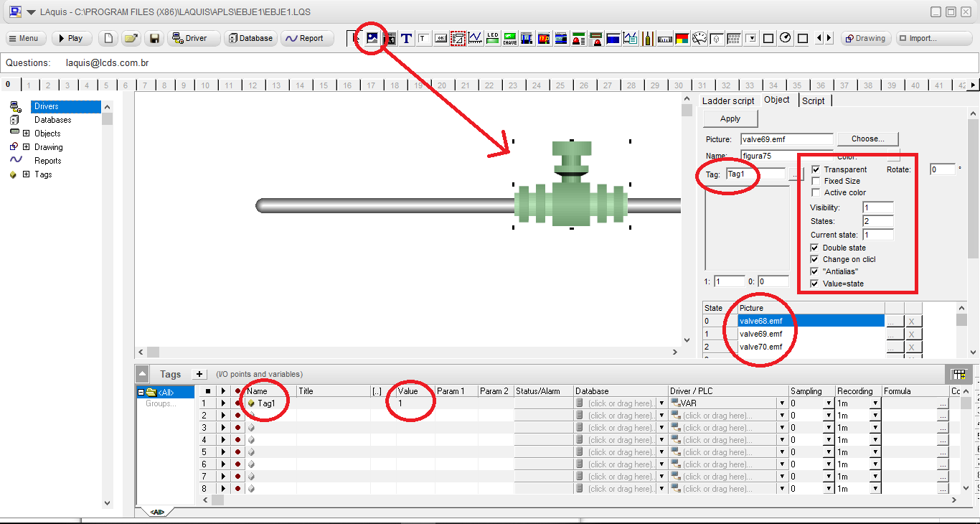980x524 pixels.
Task: Choose the bold T text label tool
Action: [407, 38]
